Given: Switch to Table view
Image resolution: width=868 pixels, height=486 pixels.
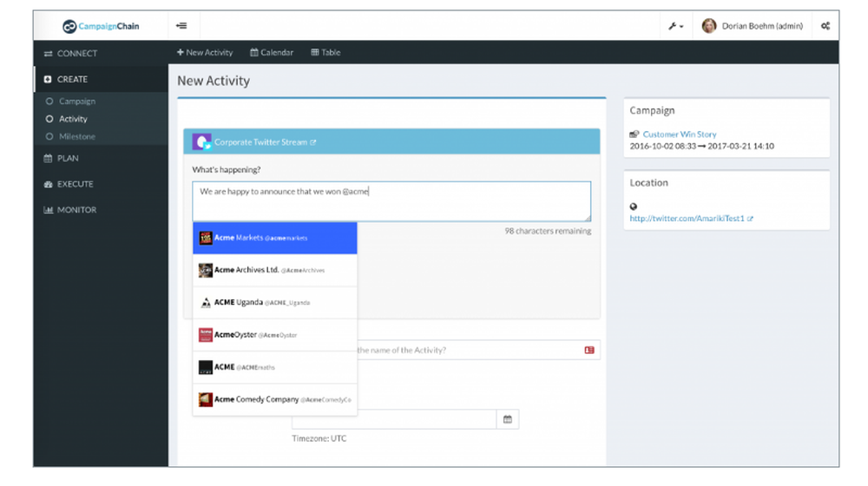Looking at the screenshot, I should 325,53.
